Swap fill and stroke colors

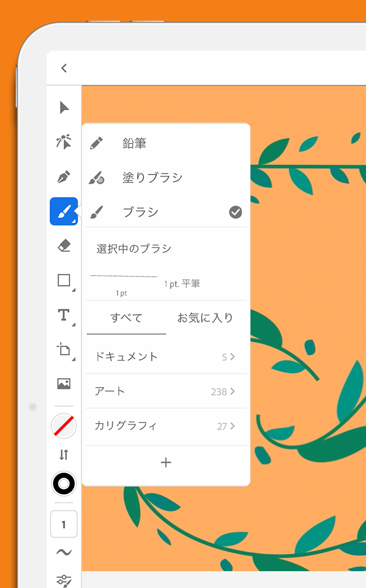pos(64,455)
